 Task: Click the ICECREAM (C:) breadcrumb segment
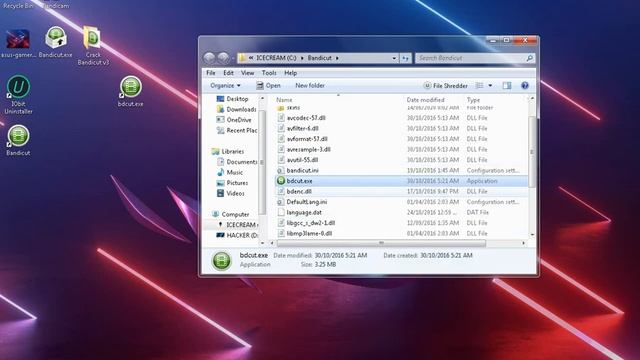click(276, 58)
